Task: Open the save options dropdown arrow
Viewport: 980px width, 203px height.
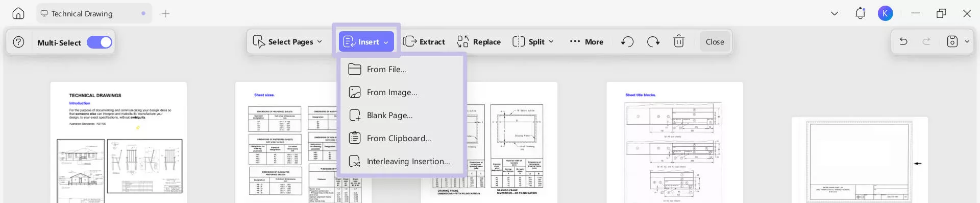Action: [x=967, y=42]
